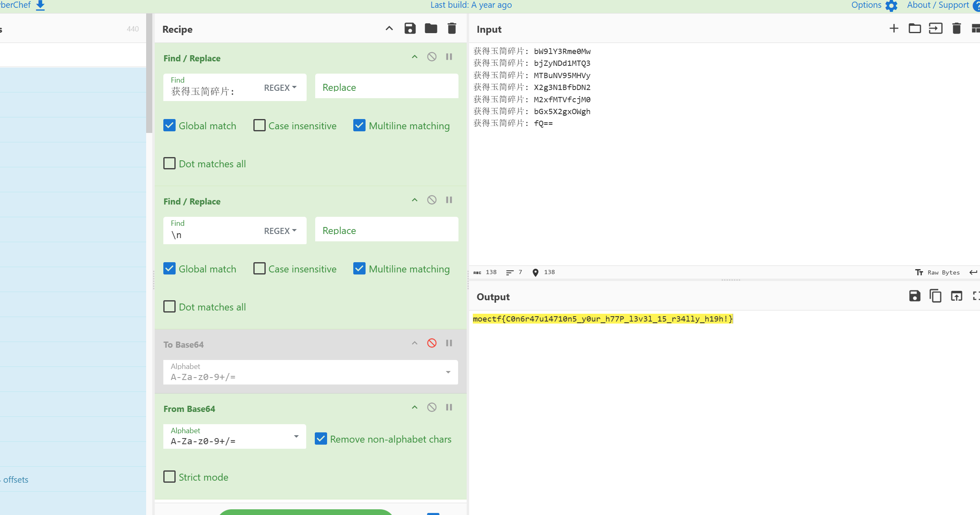Click the Replace field in first operation

point(386,87)
